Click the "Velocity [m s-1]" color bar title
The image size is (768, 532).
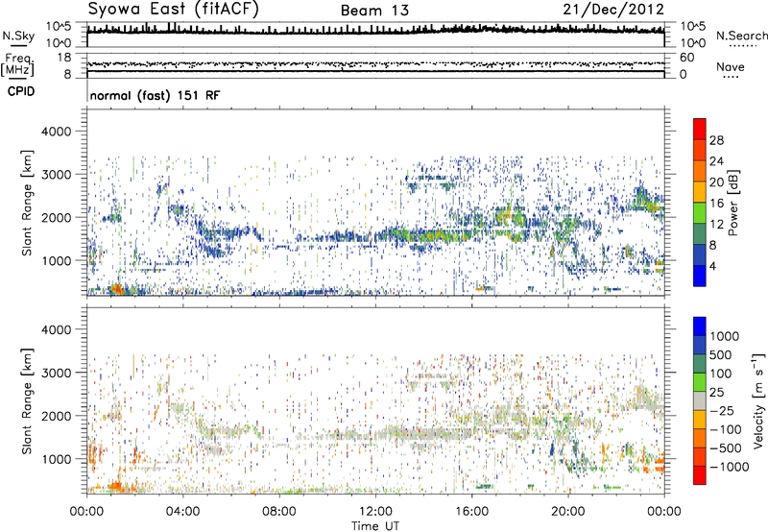(x=758, y=400)
